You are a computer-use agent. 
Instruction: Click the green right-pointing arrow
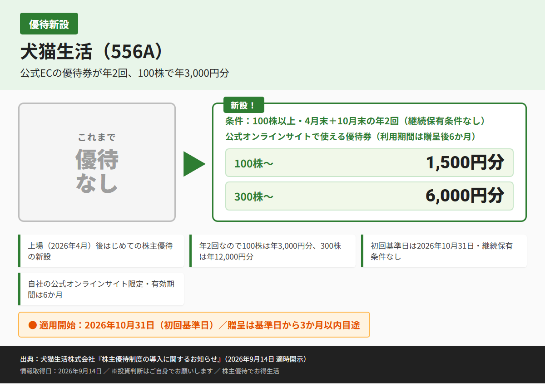pos(194,164)
